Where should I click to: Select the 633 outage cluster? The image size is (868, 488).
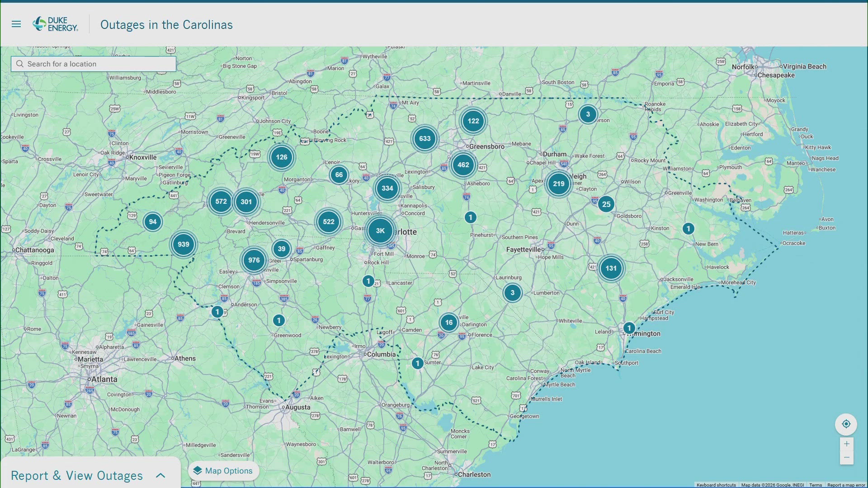click(425, 138)
